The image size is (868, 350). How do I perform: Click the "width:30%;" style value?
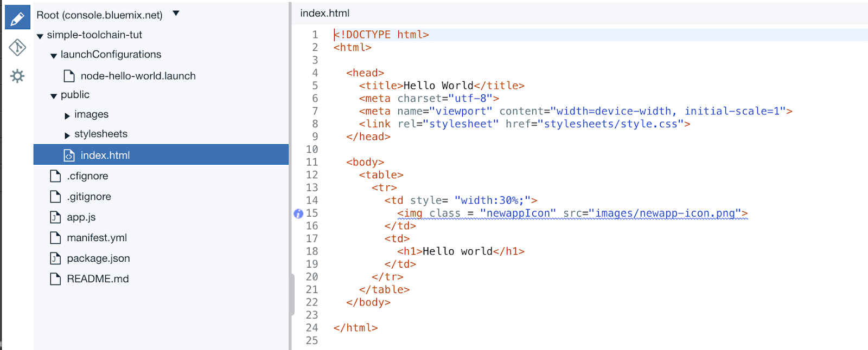pyautogui.click(x=493, y=200)
